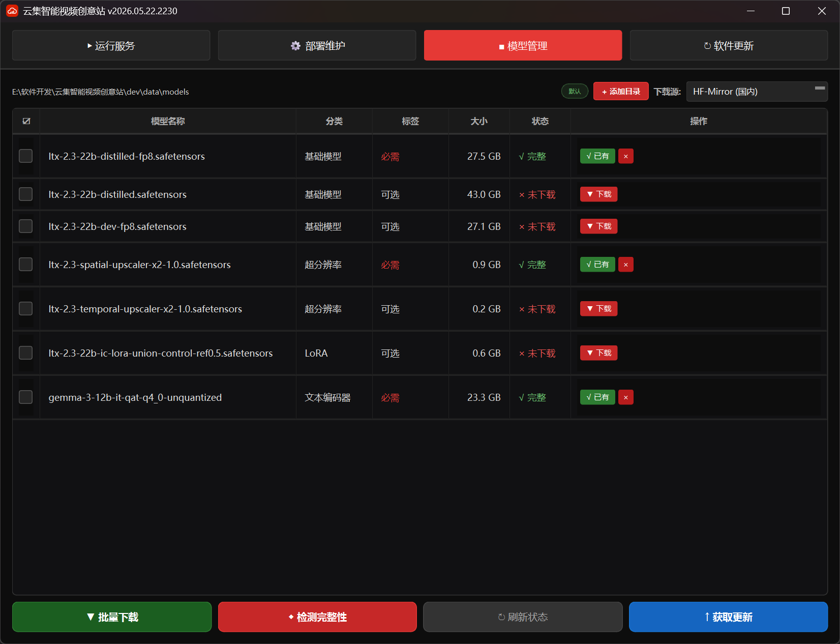Open the HF-Mirror download source dropdown

pos(757,92)
